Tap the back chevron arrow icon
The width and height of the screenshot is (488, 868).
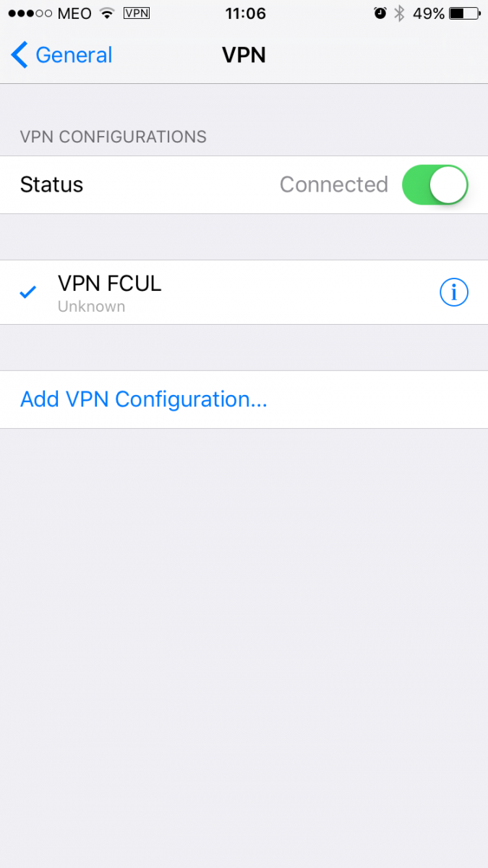point(20,55)
